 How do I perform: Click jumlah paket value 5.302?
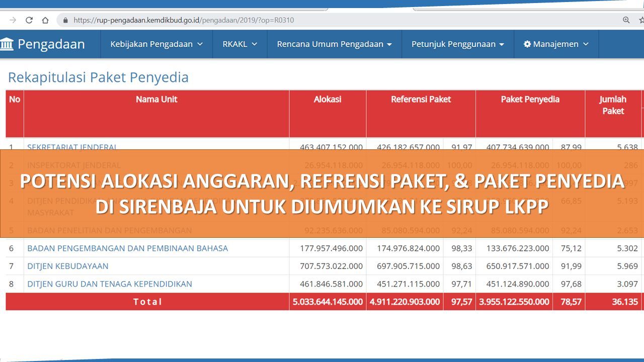pyautogui.click(x=627, y=248)
